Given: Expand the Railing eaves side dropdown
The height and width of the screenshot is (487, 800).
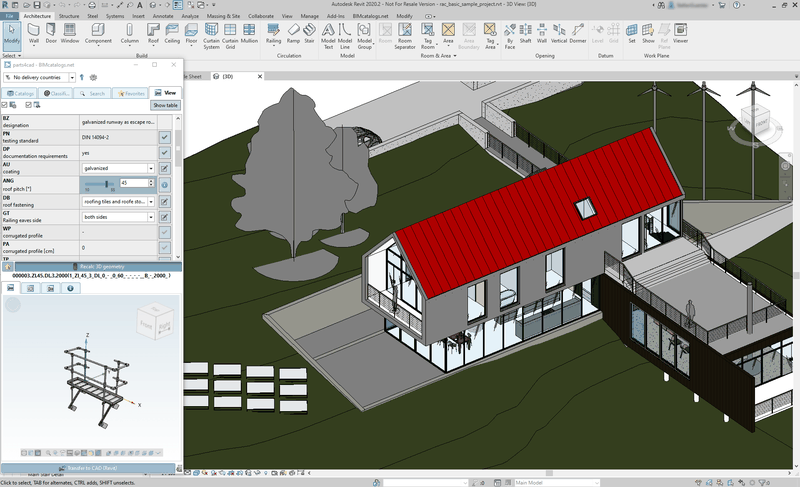Looking at the screenshot, I should [118, 216].
